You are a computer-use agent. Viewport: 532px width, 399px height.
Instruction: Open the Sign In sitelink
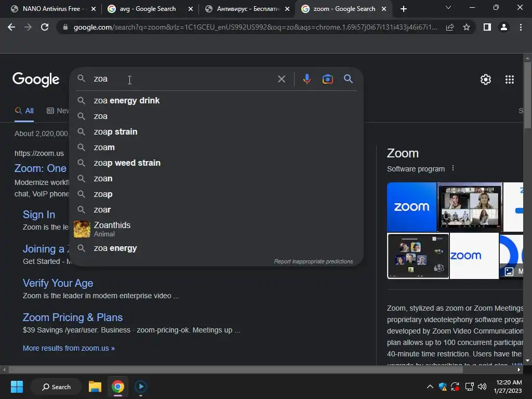(38, 215)
